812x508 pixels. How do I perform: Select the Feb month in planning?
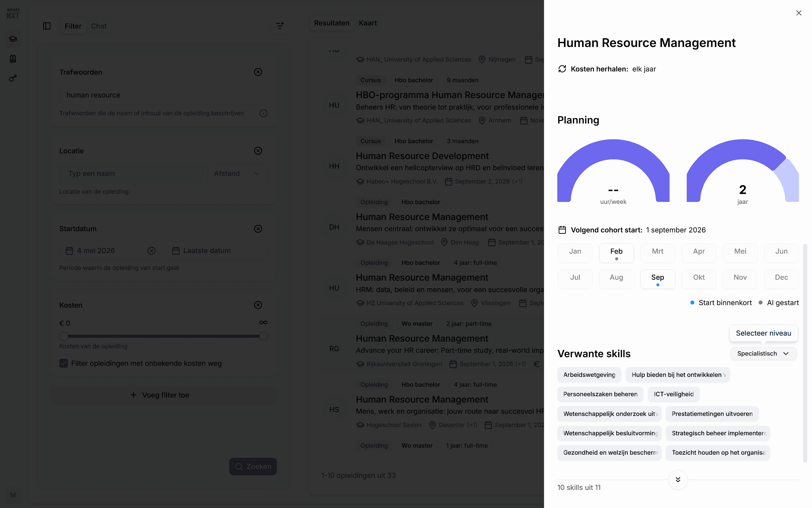(616, 253)
